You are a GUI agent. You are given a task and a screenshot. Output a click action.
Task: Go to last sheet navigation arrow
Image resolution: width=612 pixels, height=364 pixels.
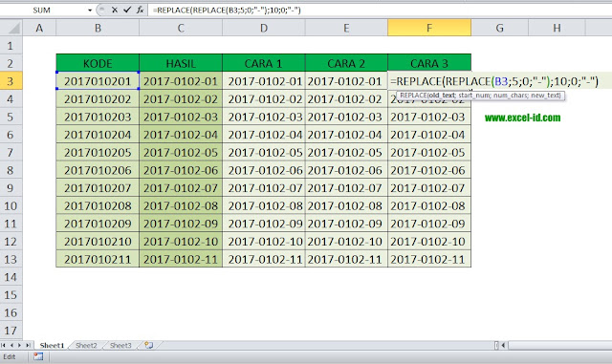pyautogui.click(x=28, y=345)
